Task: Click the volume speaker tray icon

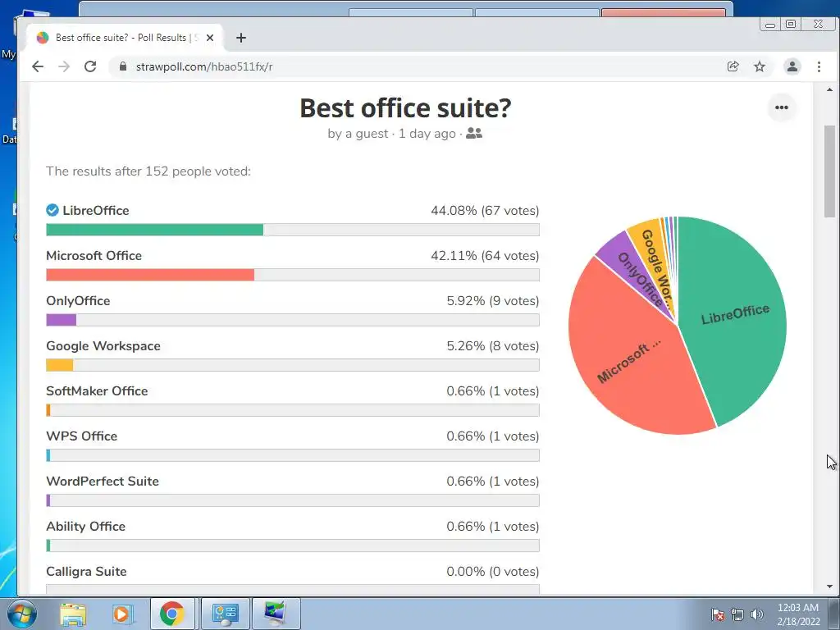Action: tap(757, 614)
